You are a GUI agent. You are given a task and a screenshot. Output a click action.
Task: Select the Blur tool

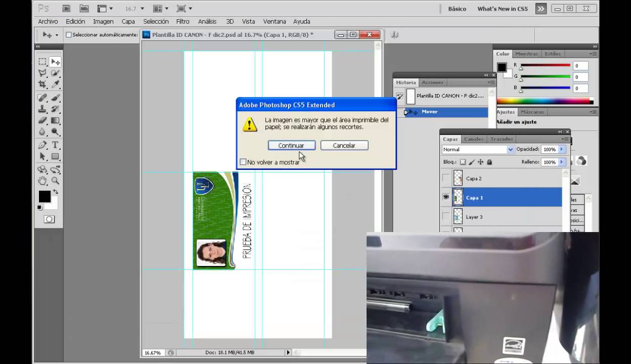click(x=42, y=132)
